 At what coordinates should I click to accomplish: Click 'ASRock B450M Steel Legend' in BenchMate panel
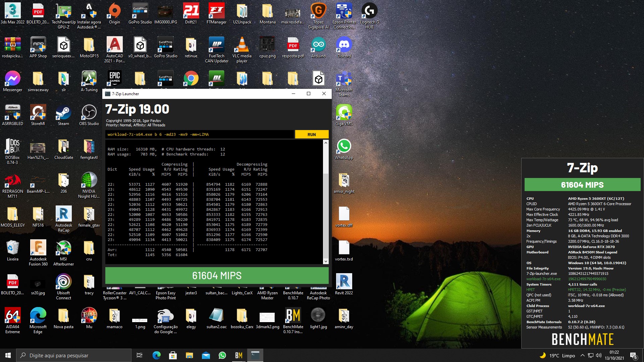[x=592, y=252]
